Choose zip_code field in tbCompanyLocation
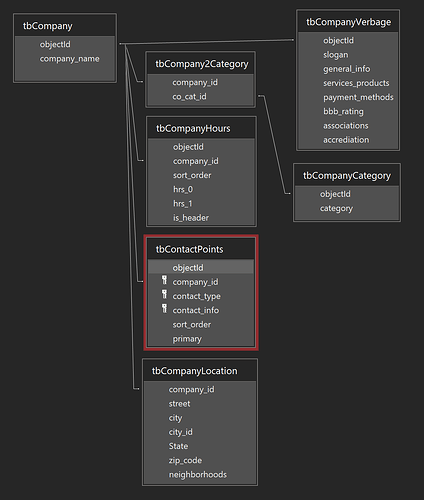Image resolution: width=424 pixels, height=500 pixels. click(x=200, y=460)
